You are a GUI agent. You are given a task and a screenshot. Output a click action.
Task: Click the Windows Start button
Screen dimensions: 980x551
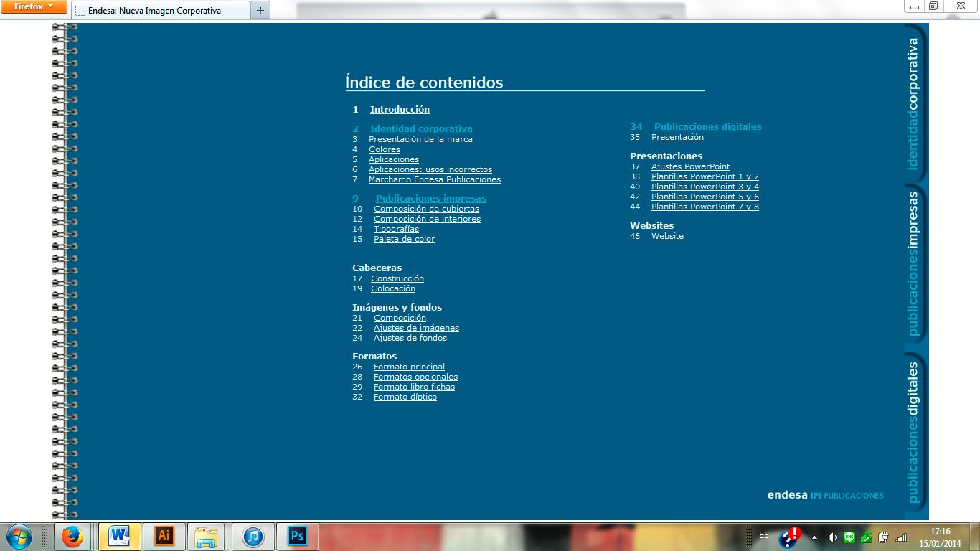pos(18,537)
